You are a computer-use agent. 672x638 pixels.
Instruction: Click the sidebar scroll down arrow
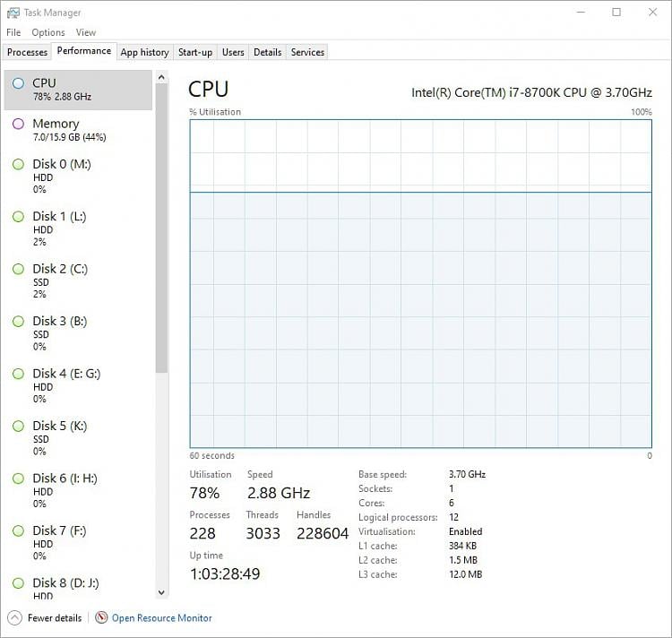pyautogui.click(x=161, y=592)
